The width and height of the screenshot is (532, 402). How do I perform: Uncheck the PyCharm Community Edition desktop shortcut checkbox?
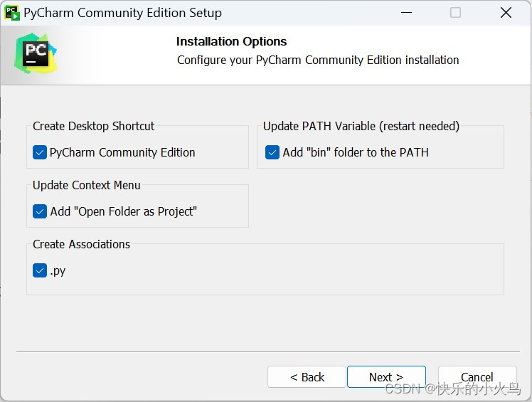[x=40, y=152]
